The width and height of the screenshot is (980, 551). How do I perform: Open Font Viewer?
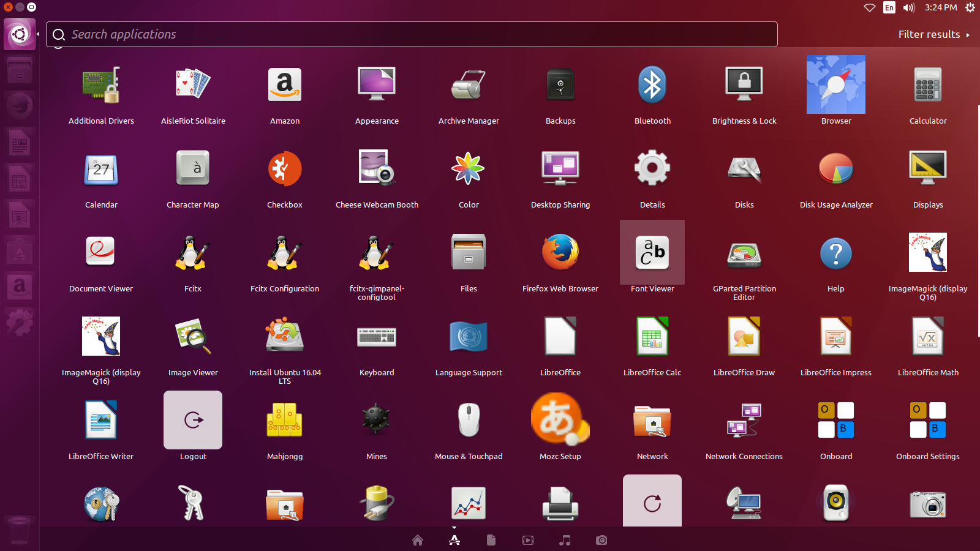[652, 252]
